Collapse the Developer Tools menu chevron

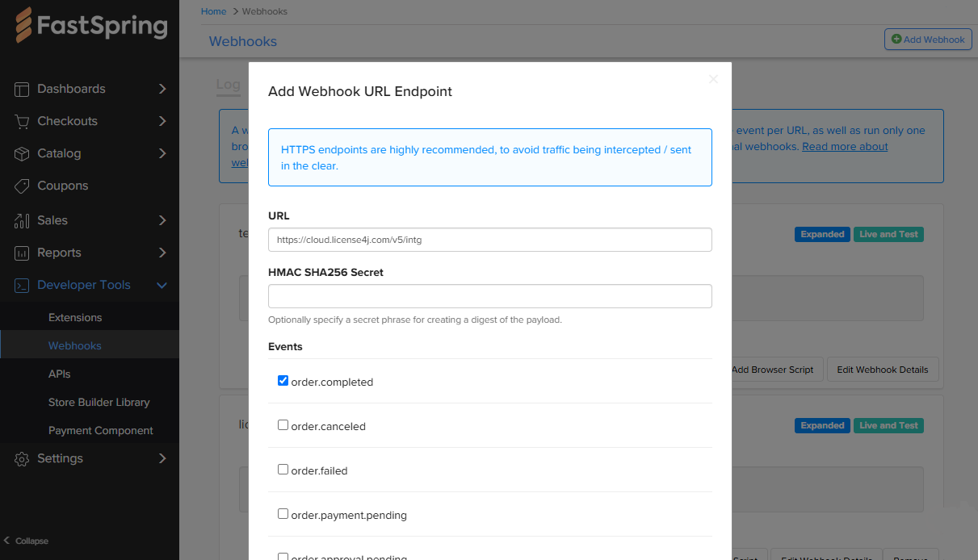click(162, 285)
